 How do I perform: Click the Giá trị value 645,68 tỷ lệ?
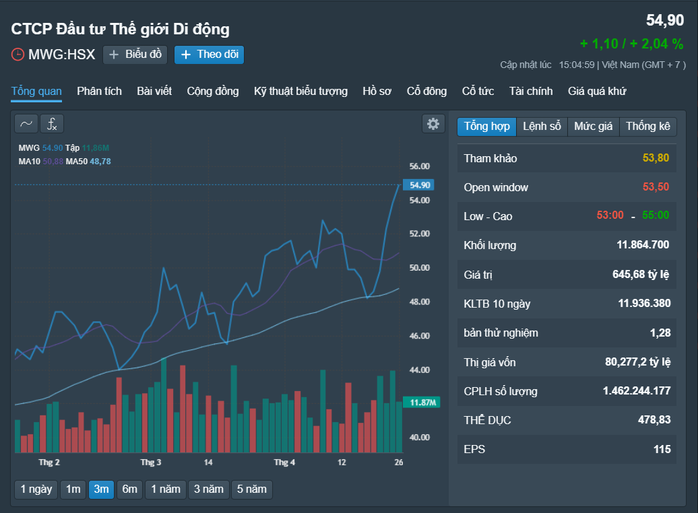coord(641,274)
